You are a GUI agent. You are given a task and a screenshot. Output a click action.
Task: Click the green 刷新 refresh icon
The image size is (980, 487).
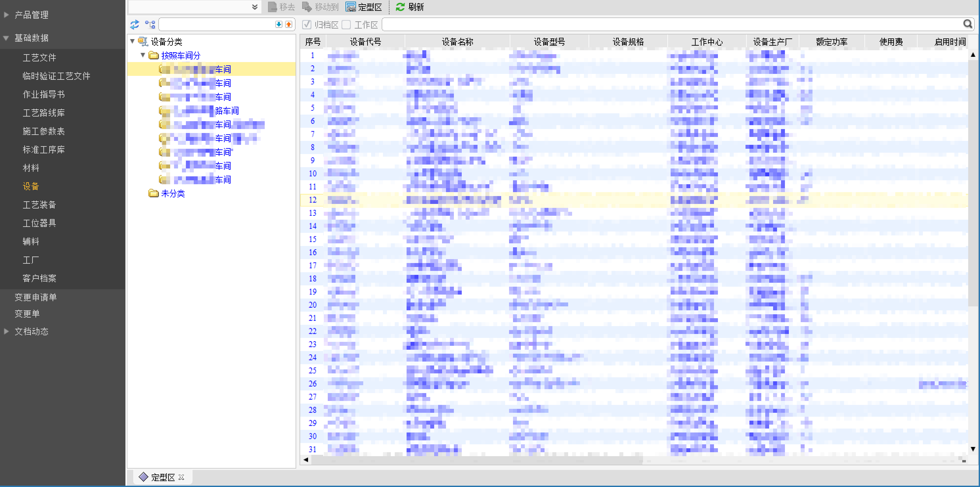point(400,7)
